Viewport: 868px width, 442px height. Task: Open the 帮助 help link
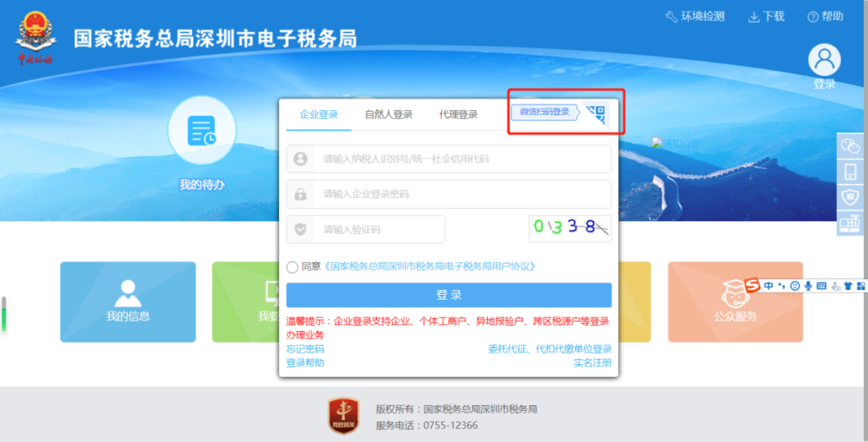[825, 17]
